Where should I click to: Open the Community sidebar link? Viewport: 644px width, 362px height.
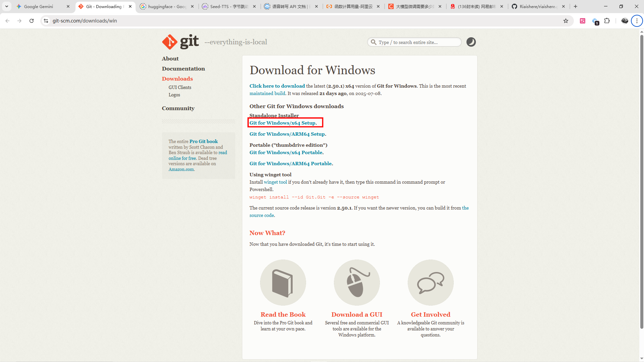point(178,108)
